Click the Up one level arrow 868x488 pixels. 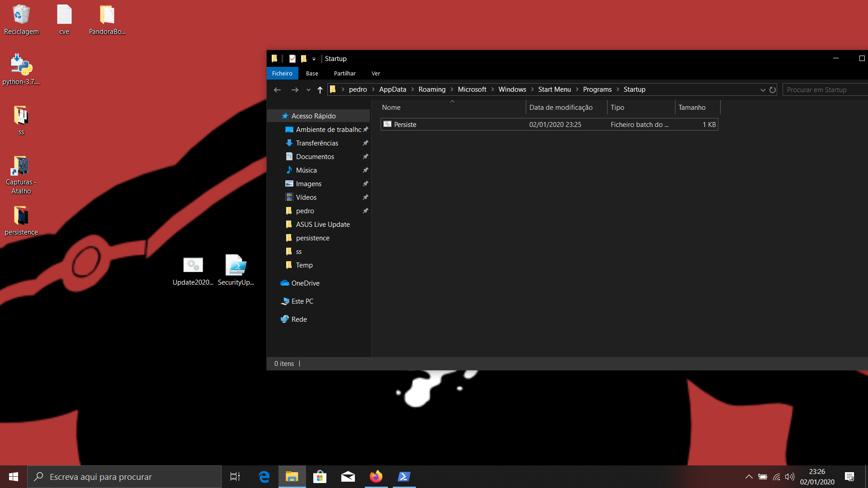[x=320, y=90]
